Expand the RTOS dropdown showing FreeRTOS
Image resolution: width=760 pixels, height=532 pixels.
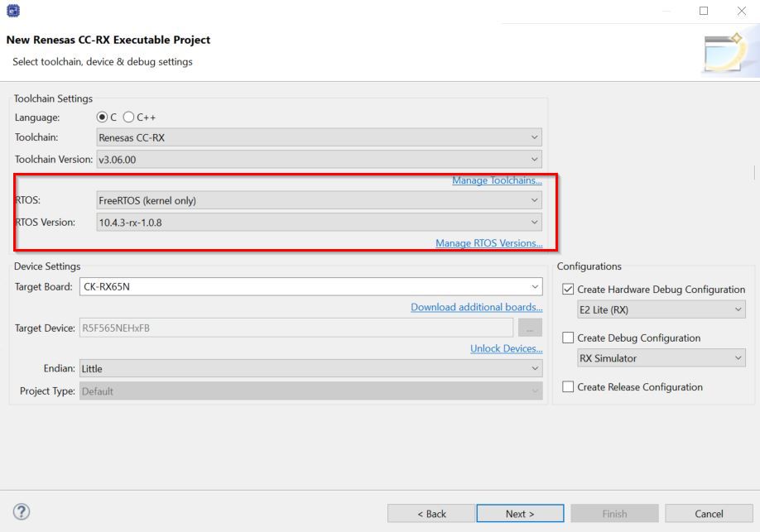pos(319,200)
